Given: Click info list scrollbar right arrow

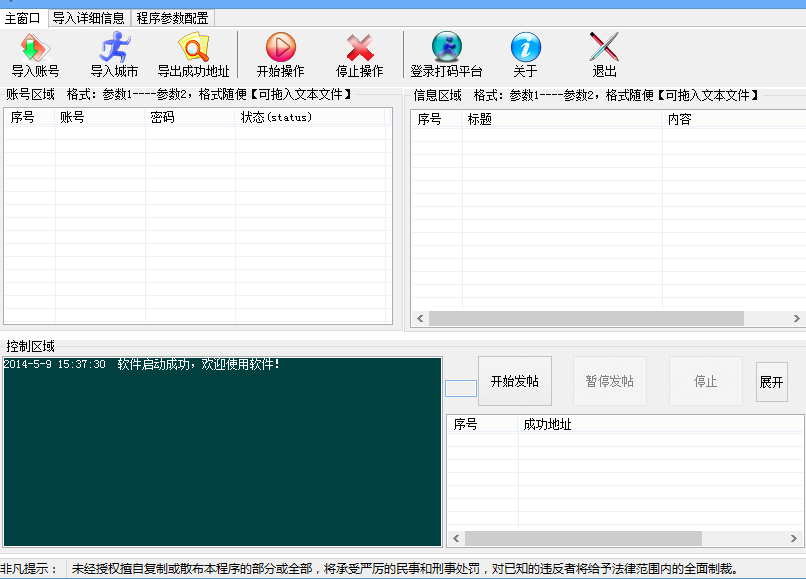Looking at the screenshot, I should (x=796, y=318).
